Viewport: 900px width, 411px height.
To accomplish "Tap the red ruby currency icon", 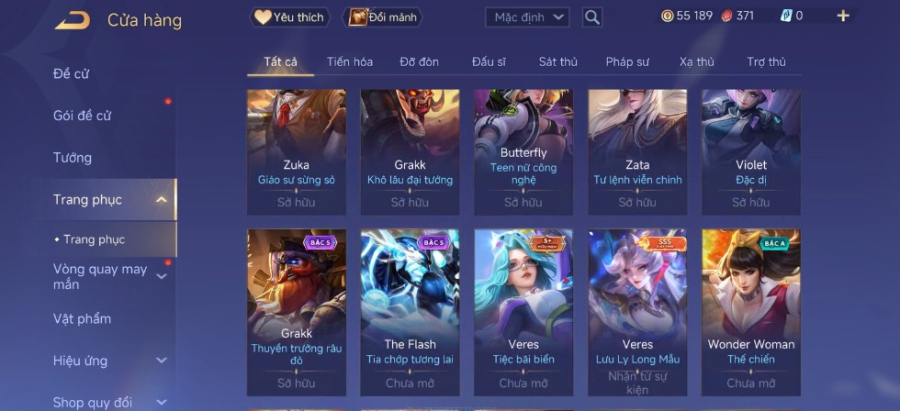I will (727, 16).
